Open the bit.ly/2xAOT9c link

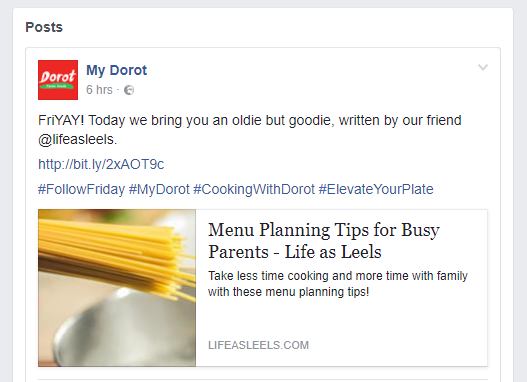pos(101,164)
